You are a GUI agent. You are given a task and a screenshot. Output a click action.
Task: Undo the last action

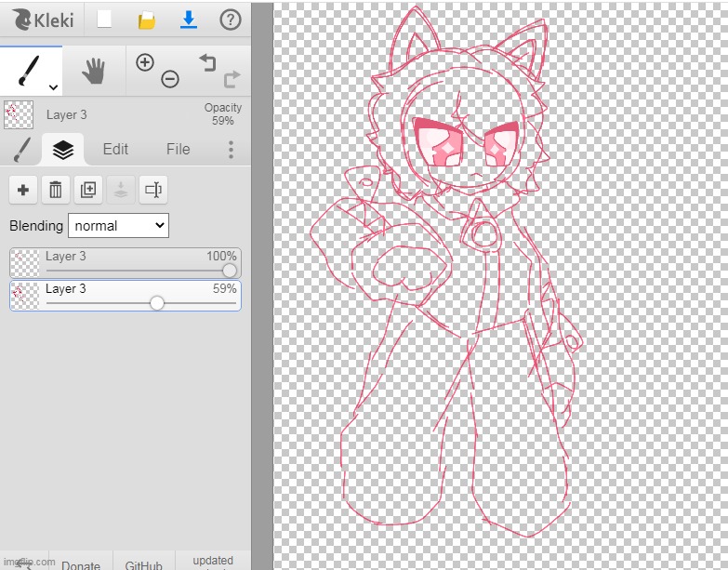pos(206,62)
